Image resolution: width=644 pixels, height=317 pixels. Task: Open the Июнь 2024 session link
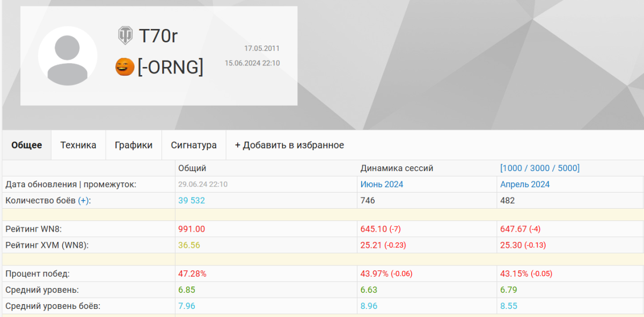[x=382, y=184]
